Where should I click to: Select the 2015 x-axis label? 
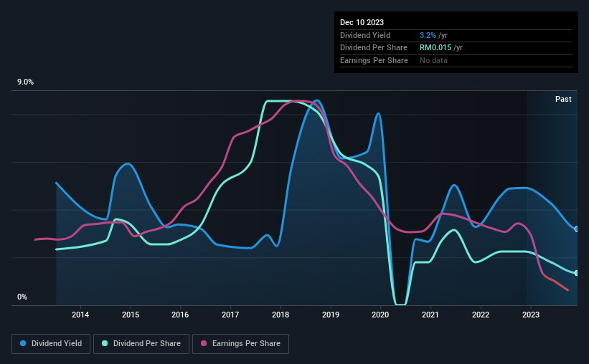(x=131, y=315)
